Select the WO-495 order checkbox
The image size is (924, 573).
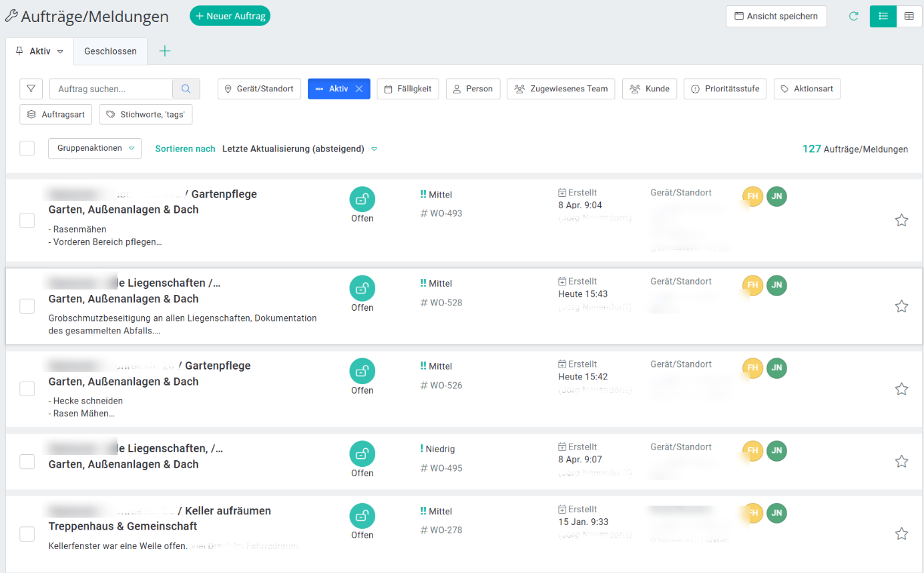[27, 462]
